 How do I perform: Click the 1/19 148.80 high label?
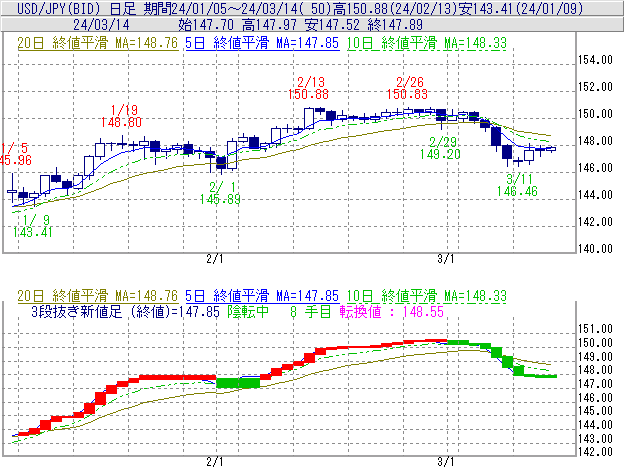click(121, 116)
